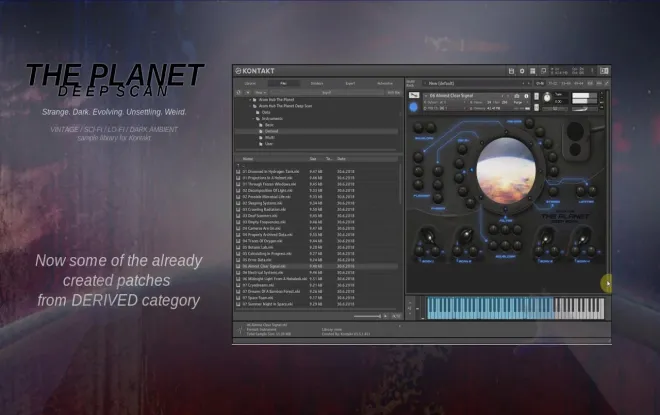The image size is (660, 415).
Task: Toggle the solo button of the instrument
Action: 537,96
